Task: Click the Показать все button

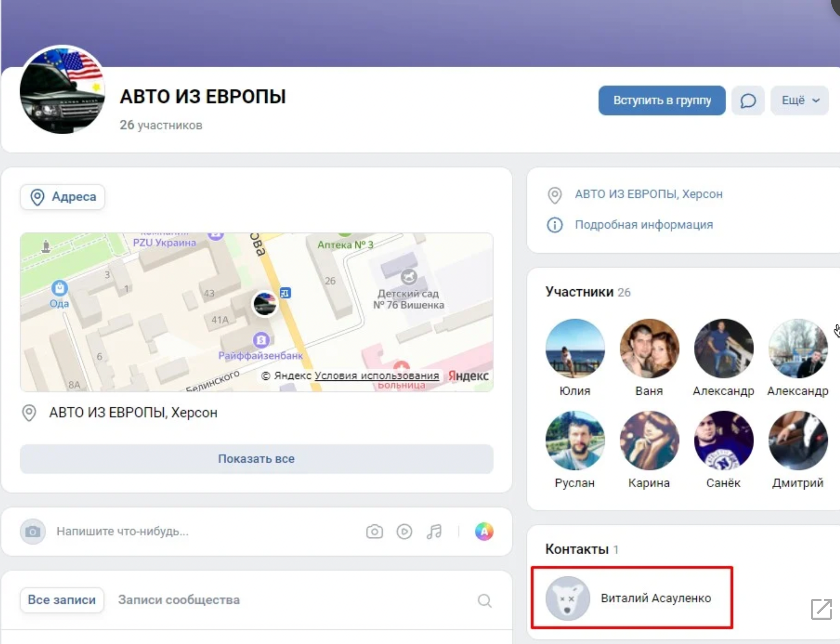Action: click(256, 459)
